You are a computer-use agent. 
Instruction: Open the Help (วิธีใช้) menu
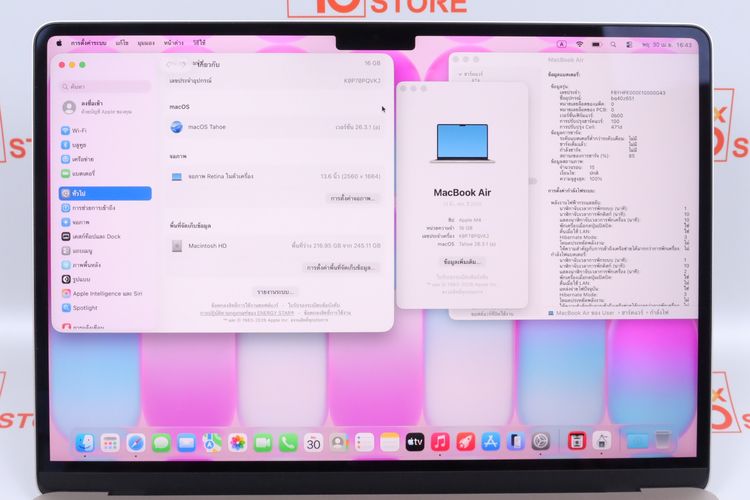point(199,43)
